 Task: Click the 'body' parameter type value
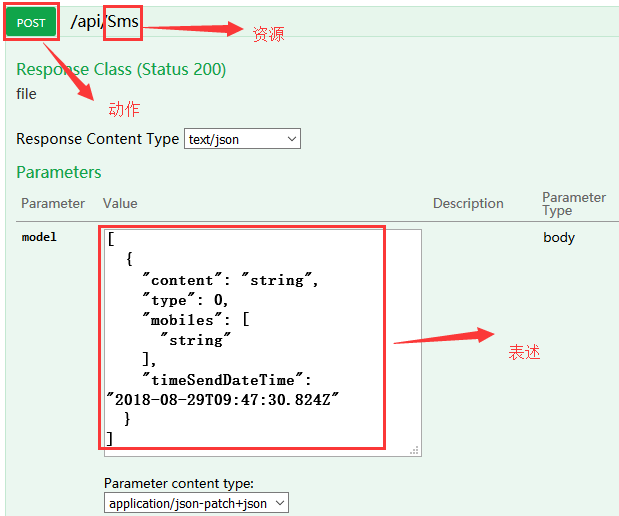pos(559,237)
